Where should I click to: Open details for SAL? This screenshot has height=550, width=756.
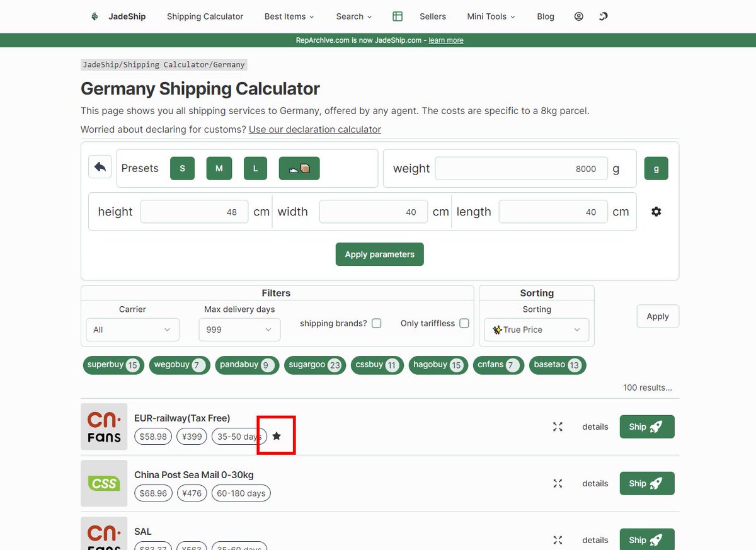(x=595, y=540)
